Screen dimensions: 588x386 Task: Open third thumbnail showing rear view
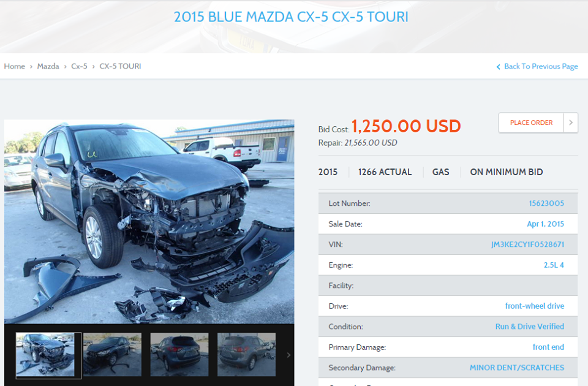coord(179,355)
